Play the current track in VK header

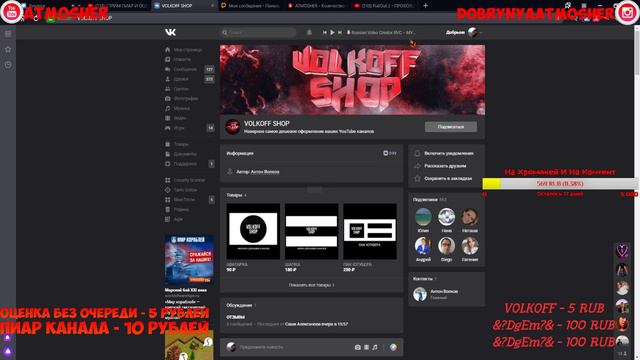tap(332, 32)
